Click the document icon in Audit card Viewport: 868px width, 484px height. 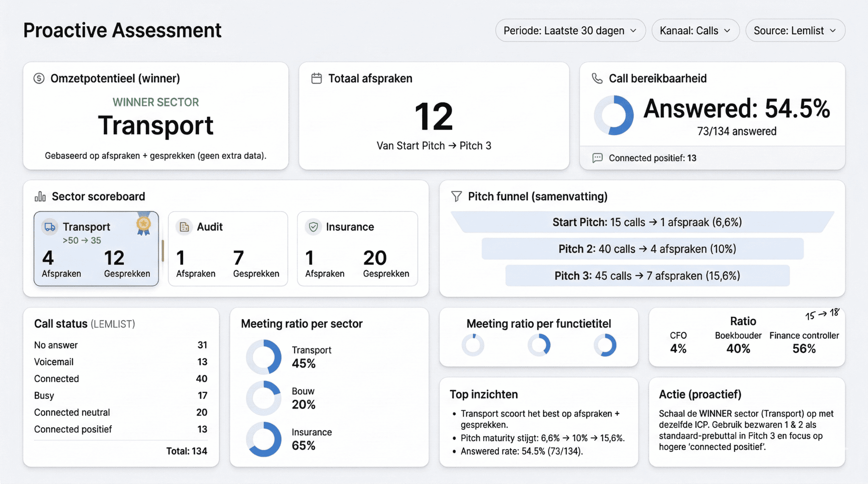tap(184, 227)
